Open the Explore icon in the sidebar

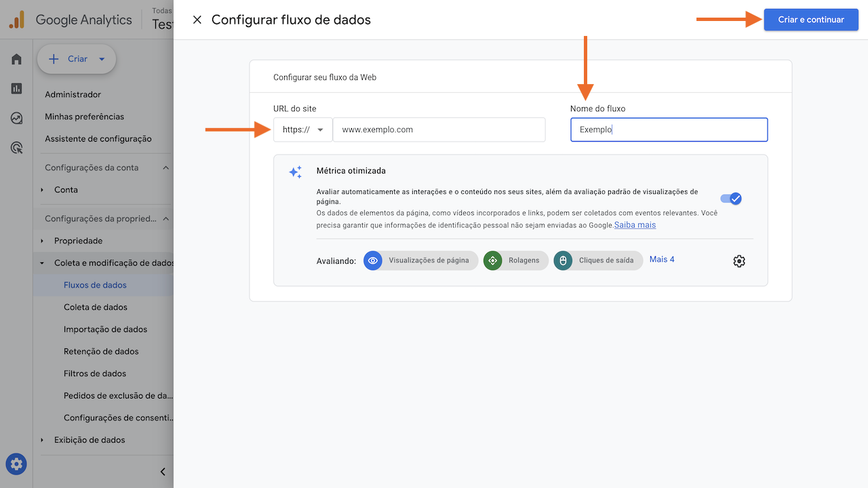[x=16, y=118]
